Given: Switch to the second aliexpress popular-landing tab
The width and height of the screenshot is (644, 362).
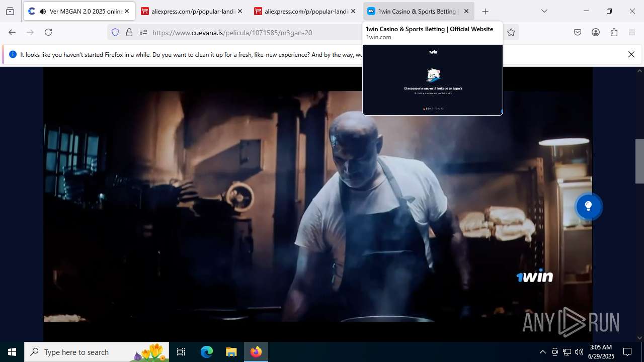Looking at the screenshot, I should pyautogui.click(x=305, y=11).
